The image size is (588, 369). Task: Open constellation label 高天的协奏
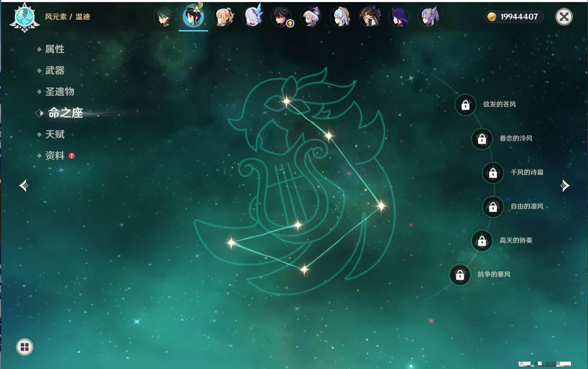coord(516,240)
